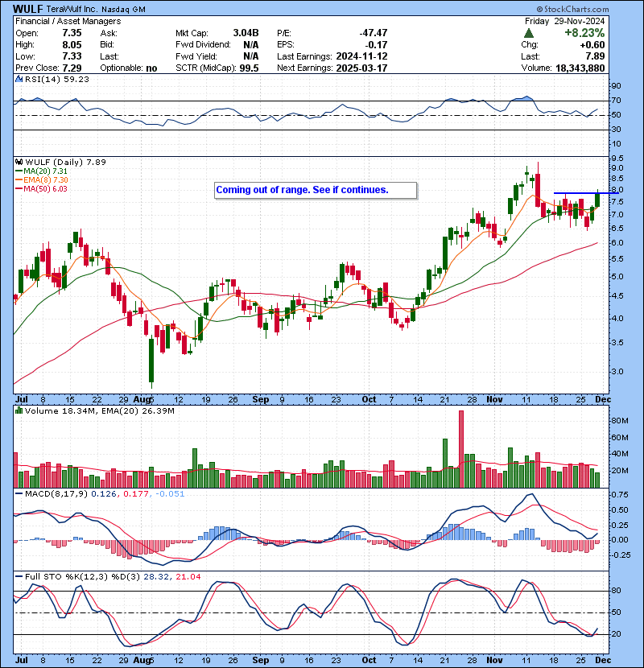
Task: Click the WULF (Daily) candlestick legend icon
Action: click(x=19, y=162)
